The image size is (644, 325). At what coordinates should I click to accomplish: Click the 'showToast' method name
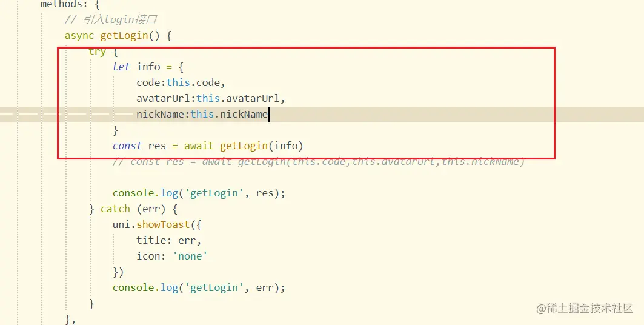click(163, 225)
